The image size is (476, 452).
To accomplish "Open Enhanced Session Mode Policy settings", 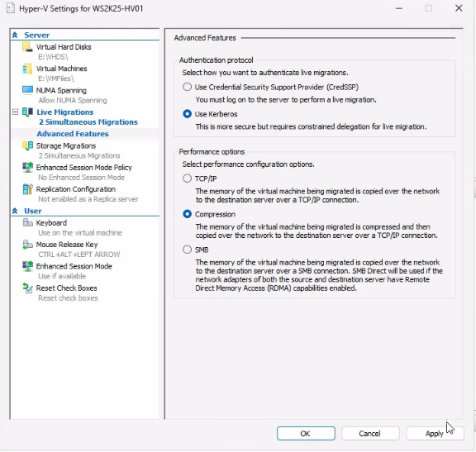I will click(83, 167).
